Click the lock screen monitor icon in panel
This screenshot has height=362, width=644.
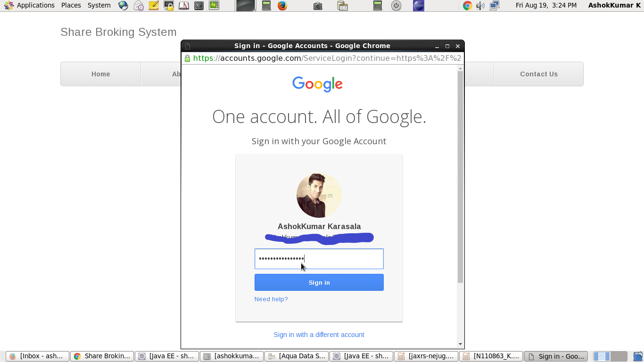point(169,6)
